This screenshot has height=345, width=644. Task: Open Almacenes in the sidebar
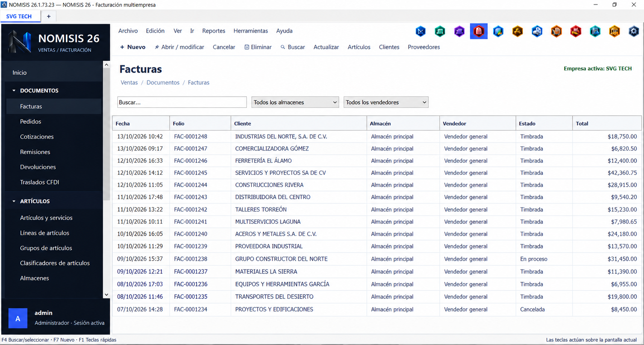pyautogui.click(x=35, y=278)
